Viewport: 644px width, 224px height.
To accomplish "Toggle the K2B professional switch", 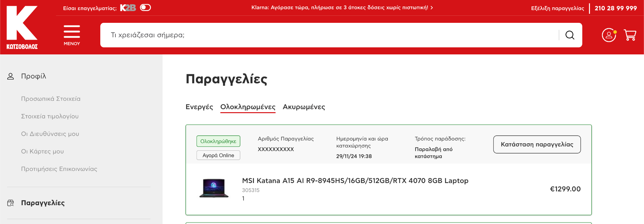I will pyautogui.click(x=146, y=7).
